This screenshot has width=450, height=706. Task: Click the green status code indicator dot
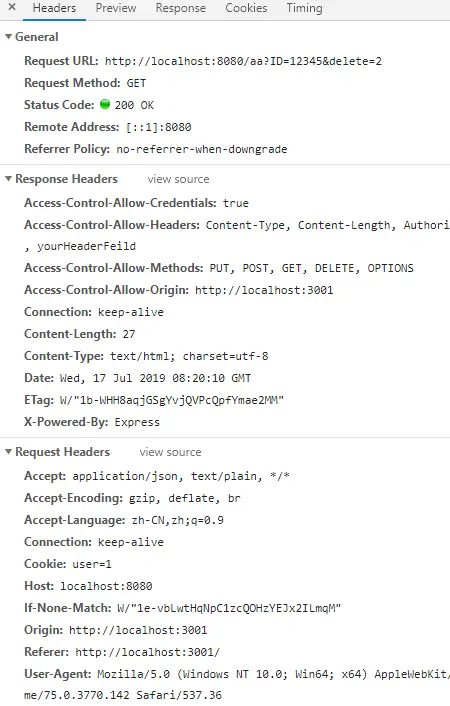click(x=105, y=104)
